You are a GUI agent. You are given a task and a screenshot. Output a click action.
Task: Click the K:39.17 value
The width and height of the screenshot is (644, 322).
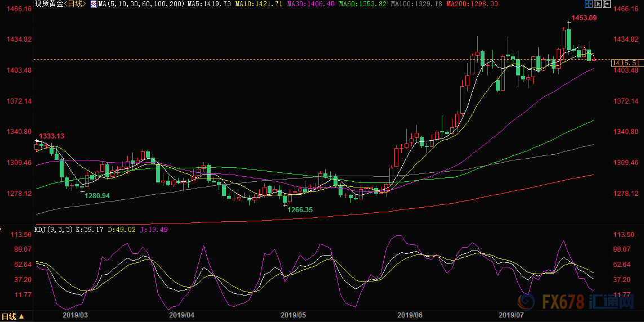(90, 230)
